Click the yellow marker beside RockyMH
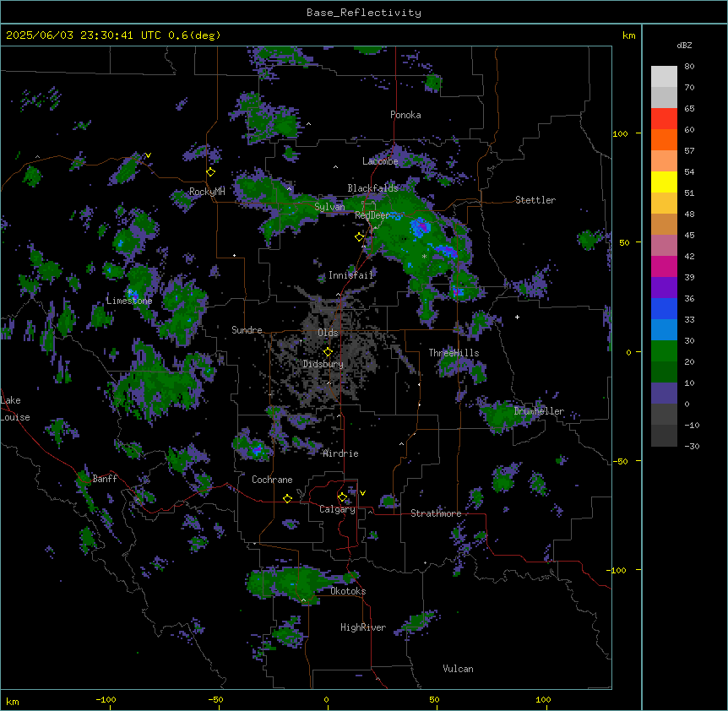 (x=211, y=172)
